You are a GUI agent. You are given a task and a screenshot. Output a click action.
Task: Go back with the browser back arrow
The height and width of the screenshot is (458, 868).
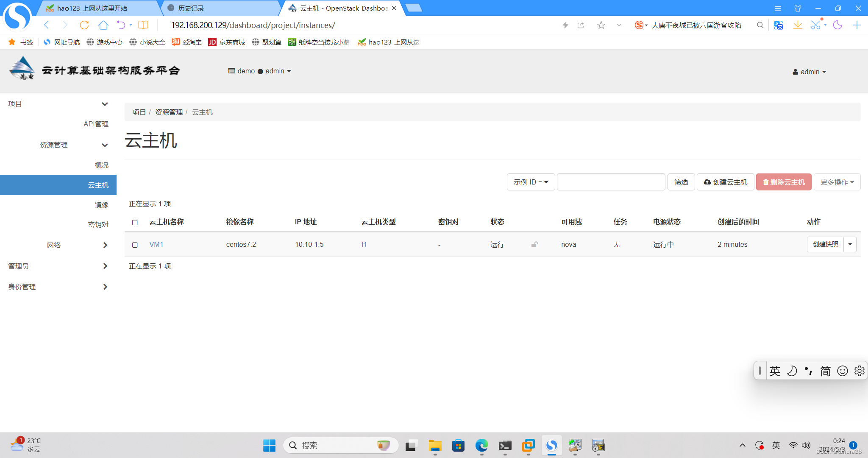pyautogui.click(x=47, y=25)
